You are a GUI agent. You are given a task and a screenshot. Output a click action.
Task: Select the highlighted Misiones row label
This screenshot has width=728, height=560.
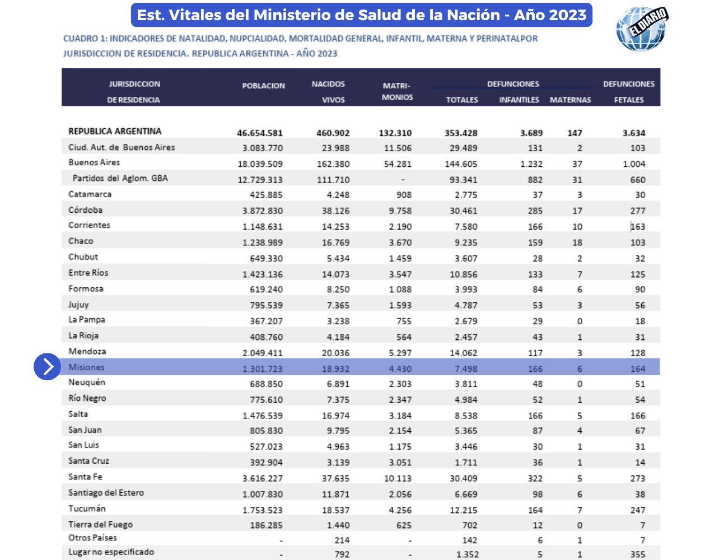[86, 367]
